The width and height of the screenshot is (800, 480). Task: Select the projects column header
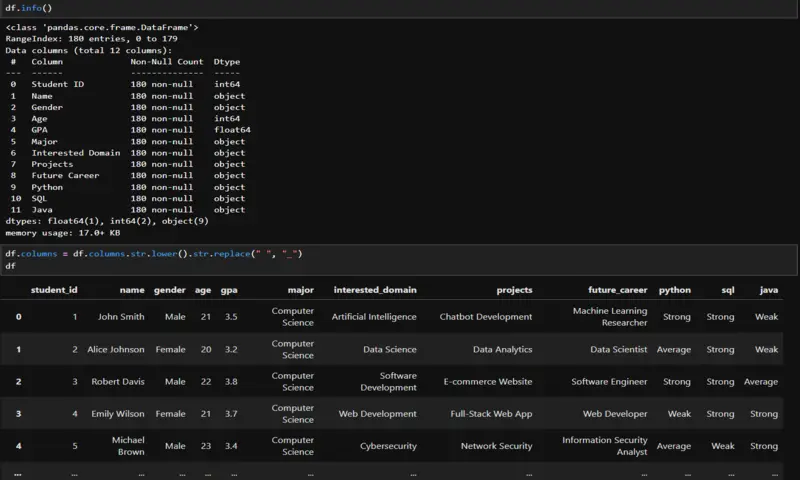[x=514, y=290]
